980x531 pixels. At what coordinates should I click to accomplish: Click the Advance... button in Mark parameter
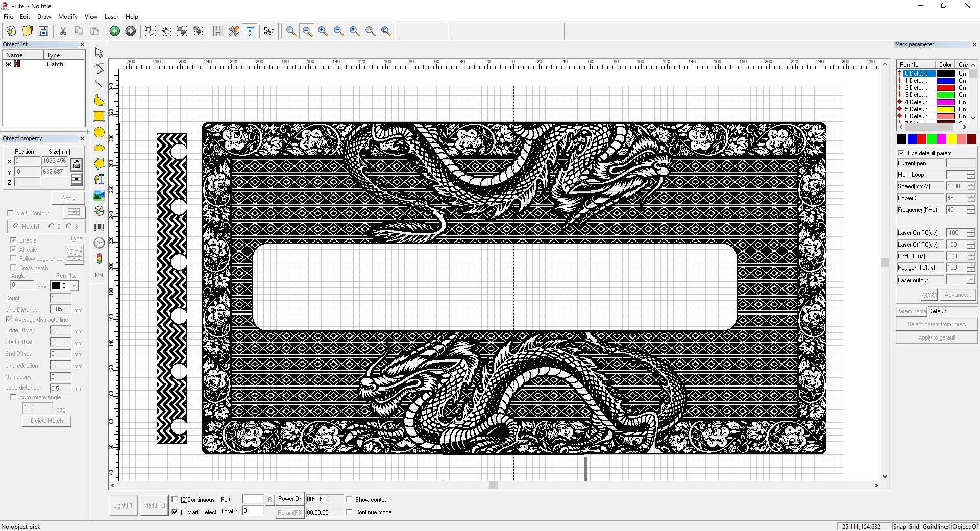[x=957, y=295]
